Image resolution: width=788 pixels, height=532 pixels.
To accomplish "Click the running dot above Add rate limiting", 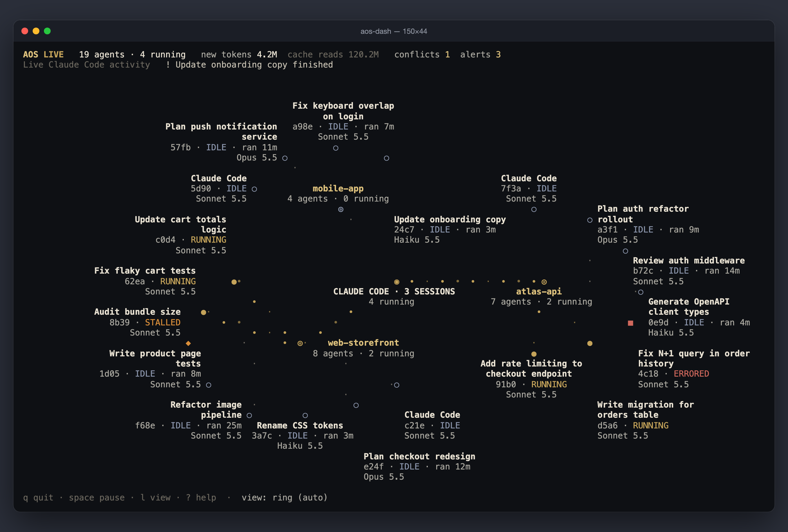I will click(534, 354).
